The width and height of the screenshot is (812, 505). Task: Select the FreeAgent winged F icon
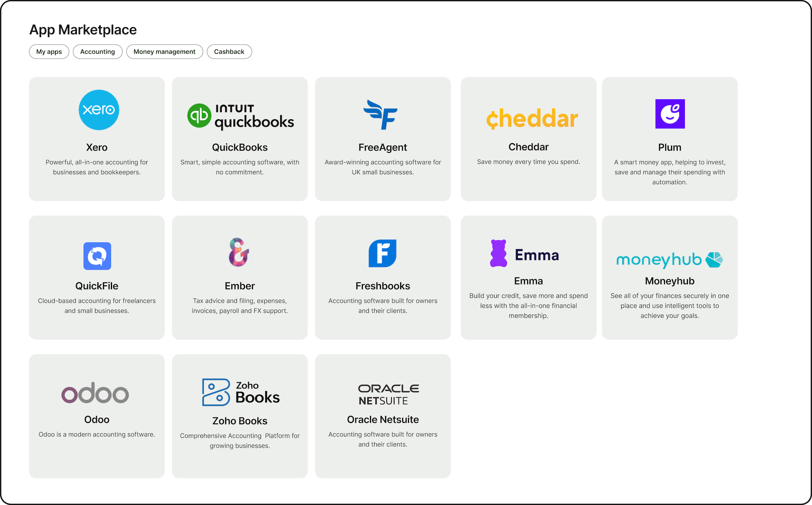tap(381, 115)
